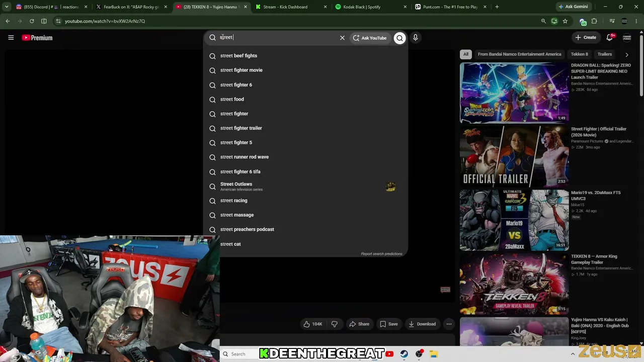Filter by 'From Bandai Namco Entertainment America'

tap(519, 54)
